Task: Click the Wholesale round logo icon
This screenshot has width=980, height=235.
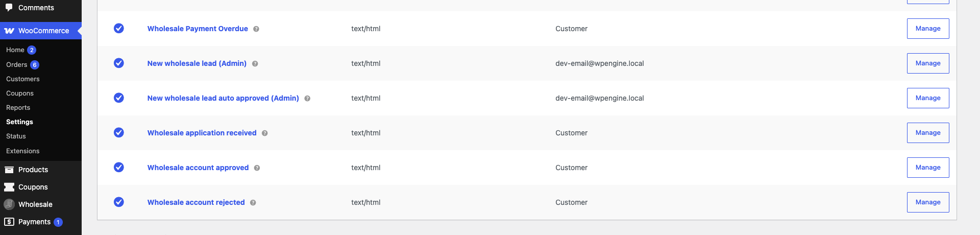Action: (9, 204)
